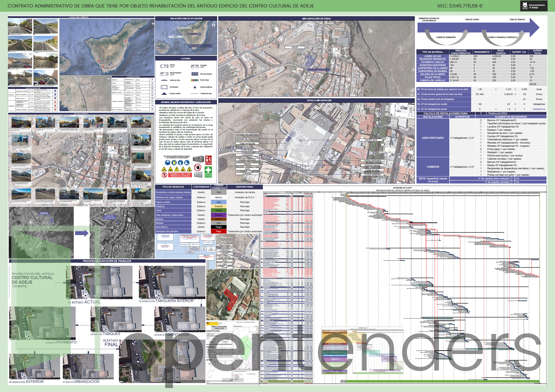Click the Almacén de materiales map label
The width and height of the screenshot is (555, 392).
(x=247, y=134)
